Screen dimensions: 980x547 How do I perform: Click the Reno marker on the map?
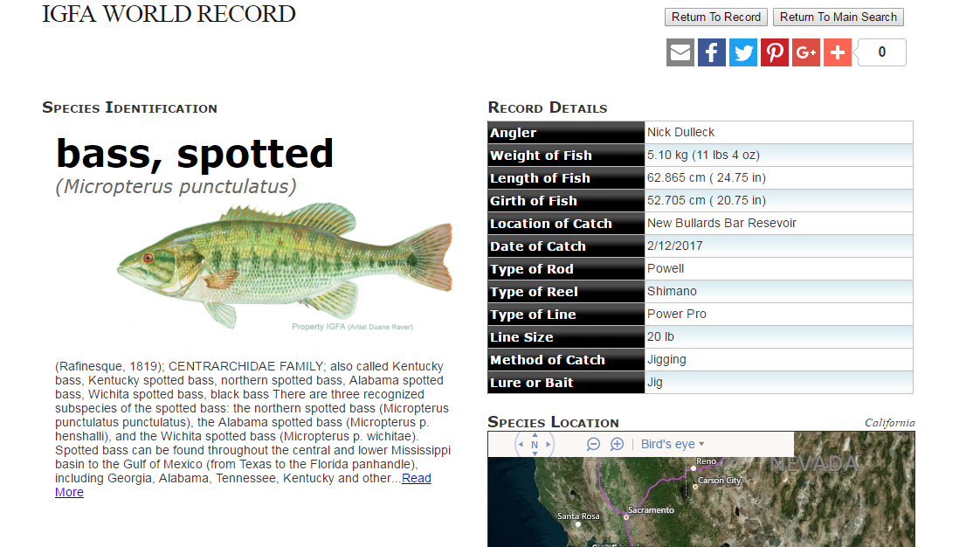pos(694,468)
